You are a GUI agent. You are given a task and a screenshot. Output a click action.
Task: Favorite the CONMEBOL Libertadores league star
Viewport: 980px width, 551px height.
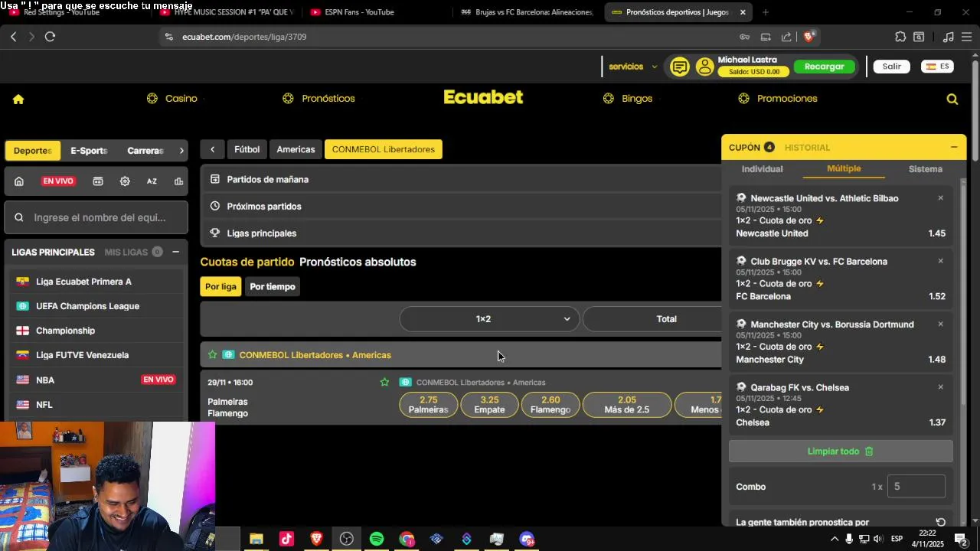tap(213, 355)
